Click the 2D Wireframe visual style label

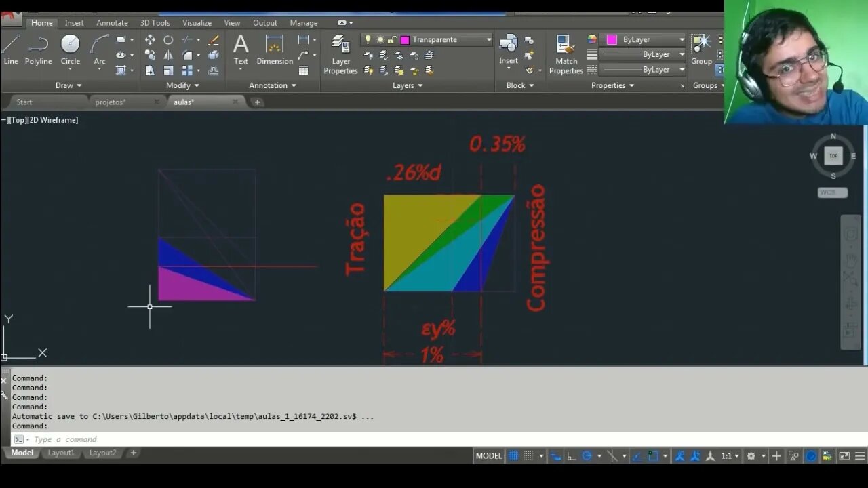[x=53, y=120]
